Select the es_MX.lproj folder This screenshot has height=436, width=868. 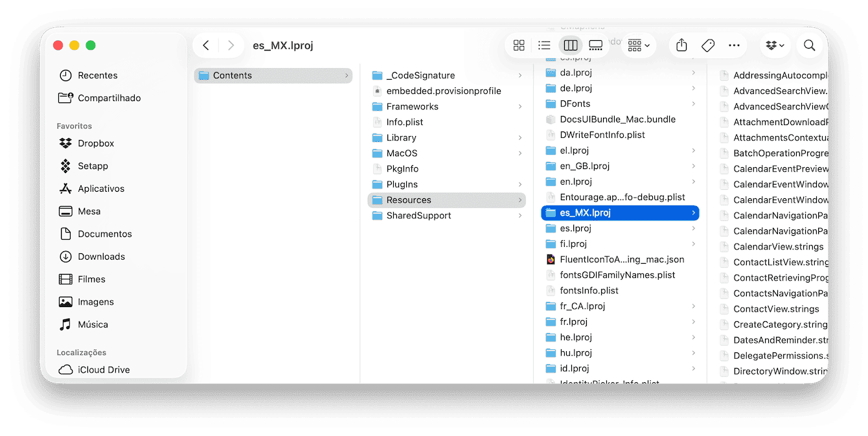coord(621,212)
